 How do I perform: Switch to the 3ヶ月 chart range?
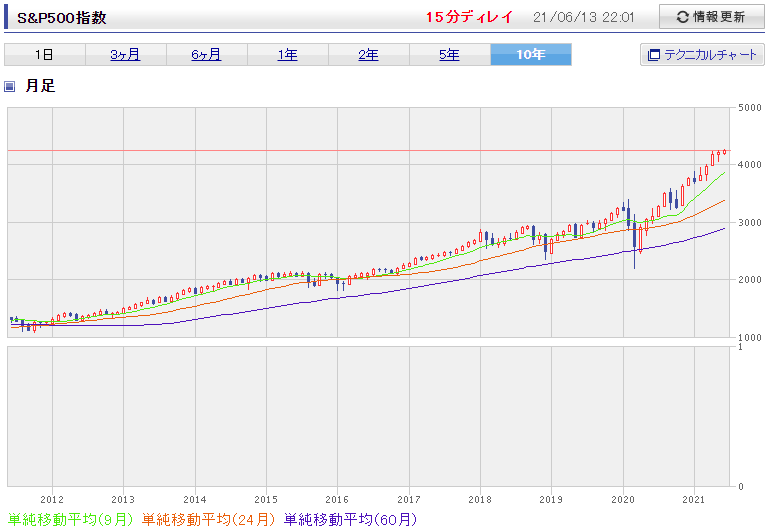click(x=126, y=55)
